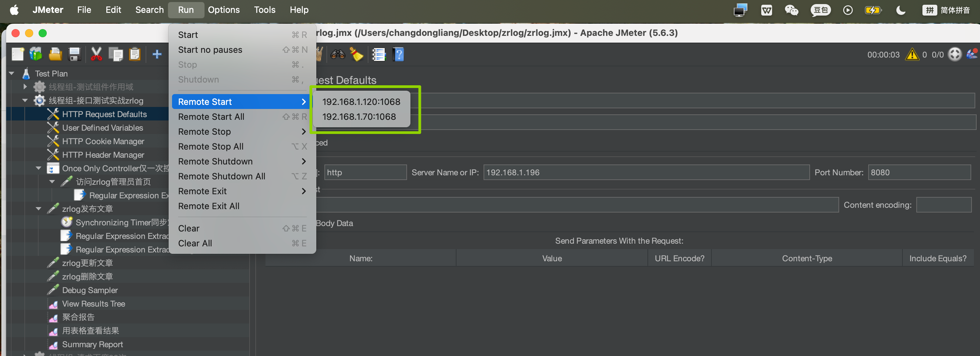This screenshot has height=356, width=980.
Task: Select Remote Start menu item
Action: pyautogui.click(x=242, y=102)
